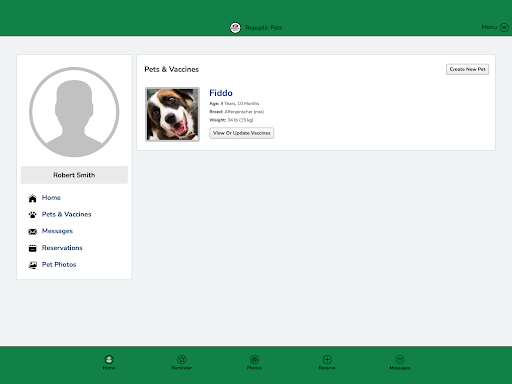Click the picture icon beside Pet Photos

click(32, 265)
